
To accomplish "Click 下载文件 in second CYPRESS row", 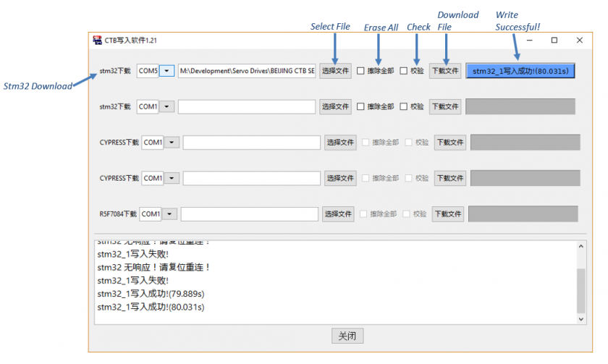I will [450, 178].
